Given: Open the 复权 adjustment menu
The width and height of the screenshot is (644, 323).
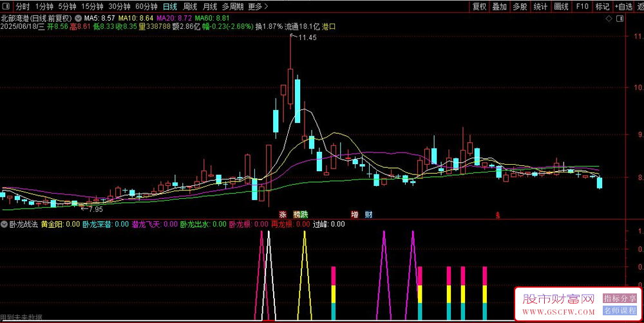Looking at the screenshot, I should click(479, 6).
